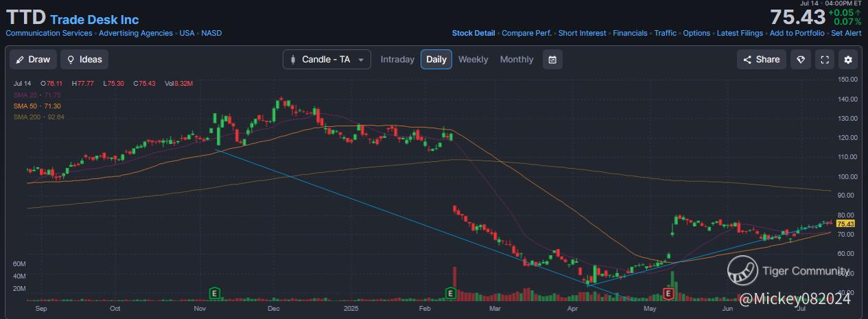Open Stock Detail view
This screenshot has width=868, height=319.
point(473,33)
